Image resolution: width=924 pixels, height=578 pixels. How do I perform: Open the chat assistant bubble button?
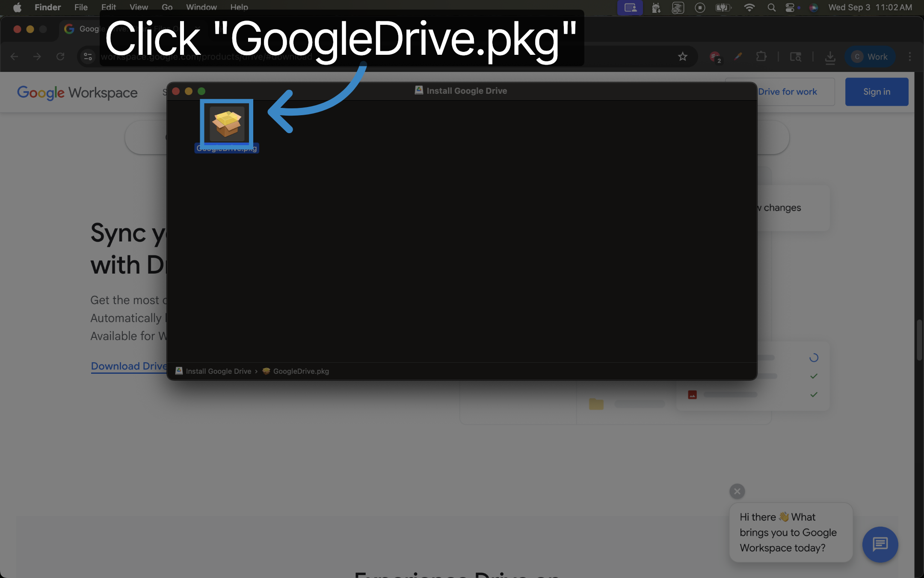880,544
